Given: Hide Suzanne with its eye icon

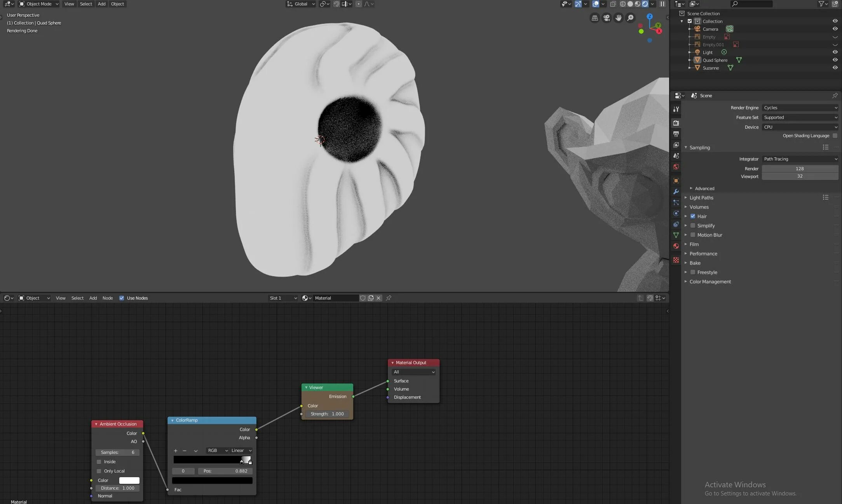Looking at the screenshot, I should click(x=835, y=68).
